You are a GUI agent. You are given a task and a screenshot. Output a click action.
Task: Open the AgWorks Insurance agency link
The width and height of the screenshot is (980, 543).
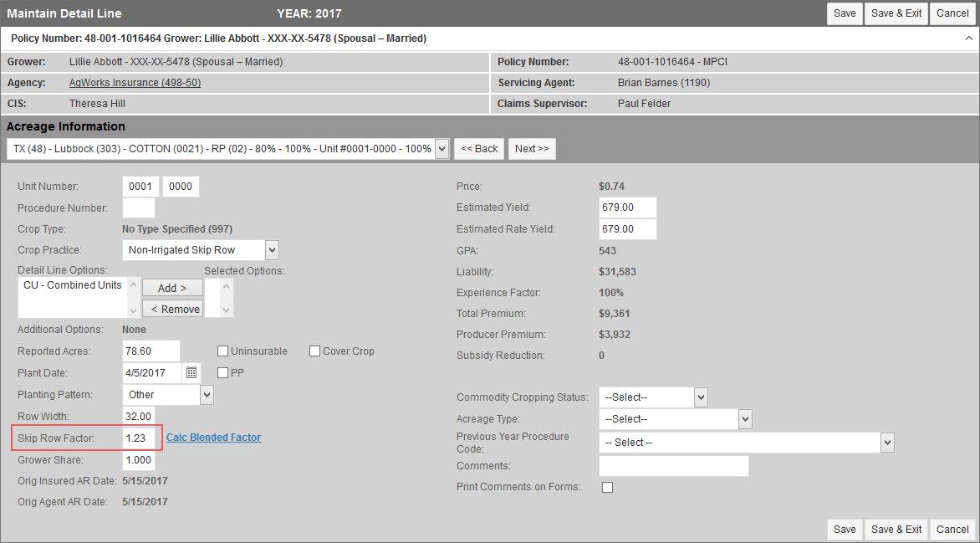135,83
